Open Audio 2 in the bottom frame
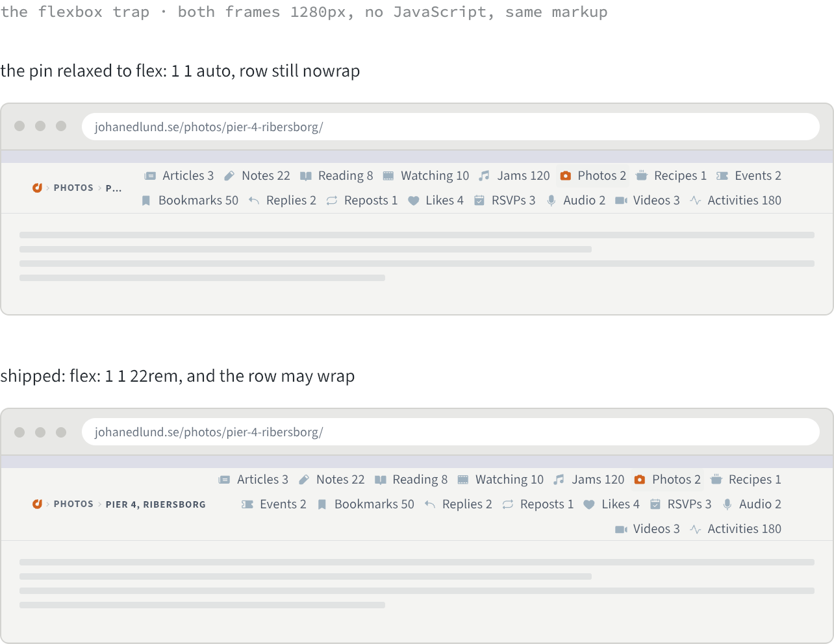Viewport: 834px width, 644px height. click(752, 504)
